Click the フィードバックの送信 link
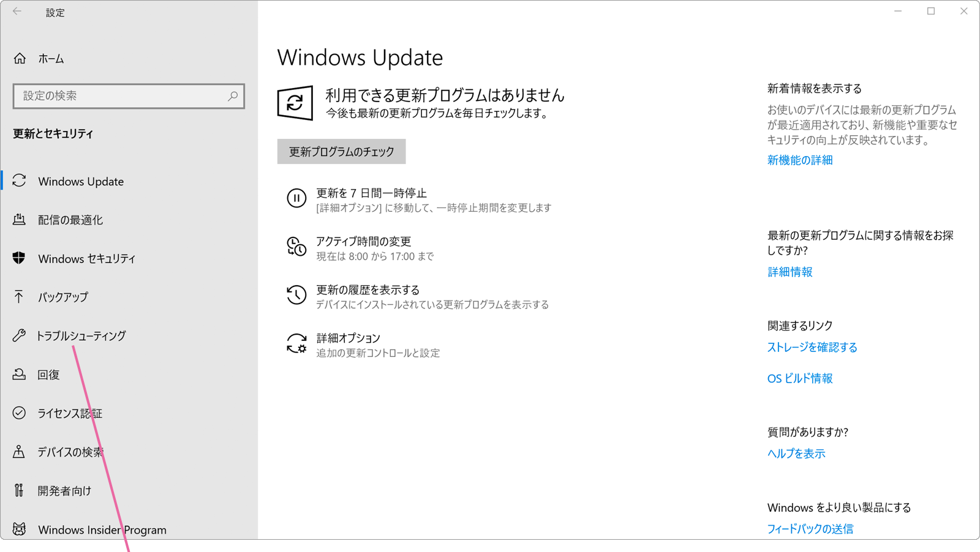The image size is (980, 552). [x=810, y=529]
